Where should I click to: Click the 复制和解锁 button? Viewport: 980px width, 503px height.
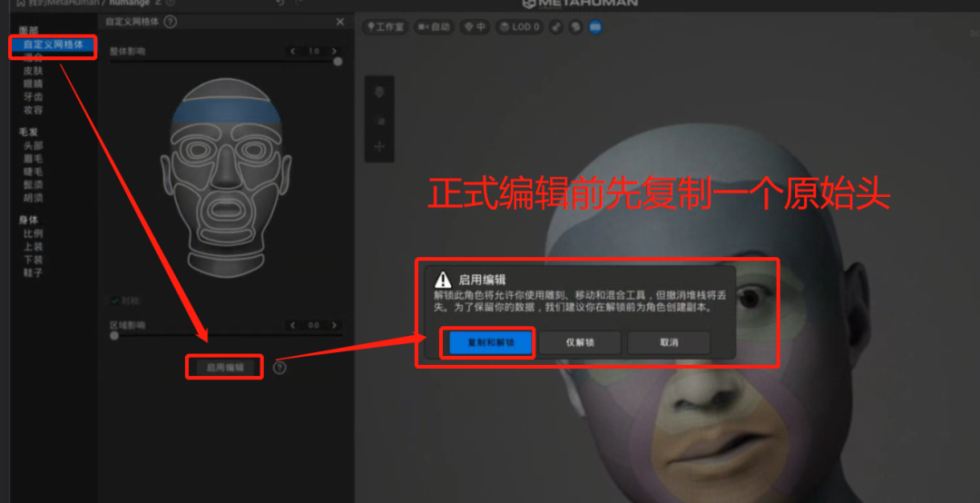pos(491,343)
